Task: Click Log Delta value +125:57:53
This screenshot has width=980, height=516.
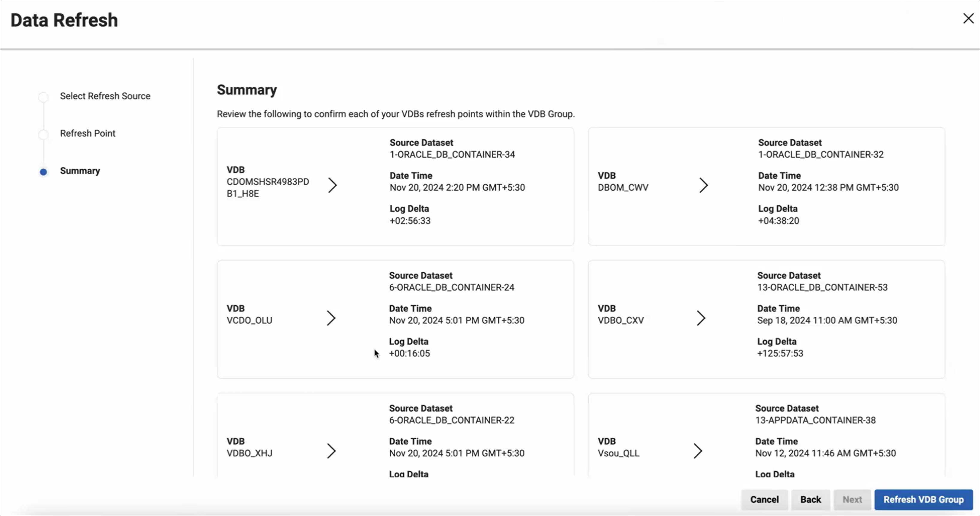Action: coord(780,353)
